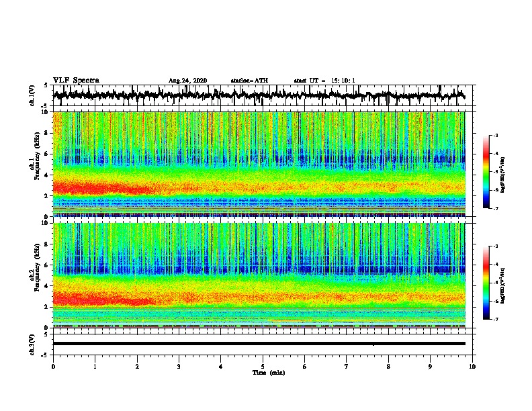532x411 pixels.
Task: Click the Time (min) axis label
Action: click(269, 373)
